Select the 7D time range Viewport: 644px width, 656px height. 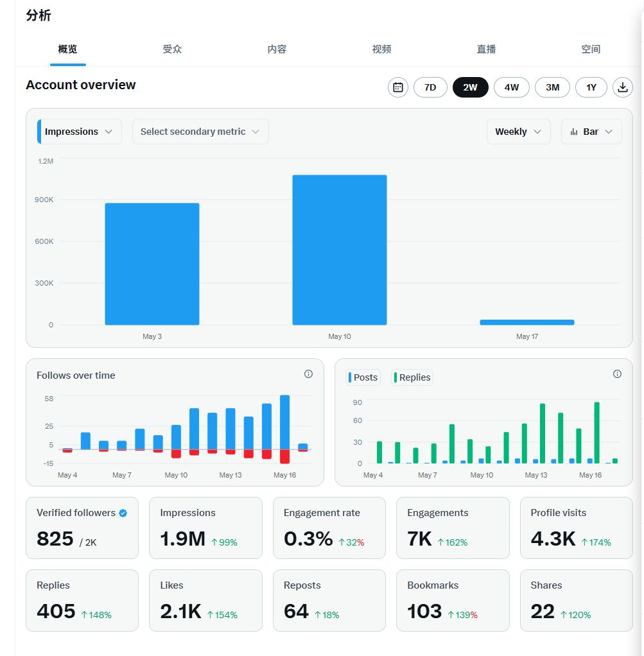click(x=430, y=87)
